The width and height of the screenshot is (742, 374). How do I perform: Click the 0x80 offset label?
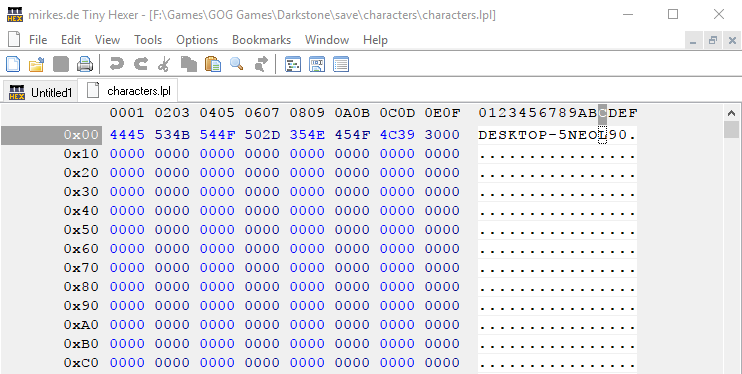coord(81,286)
